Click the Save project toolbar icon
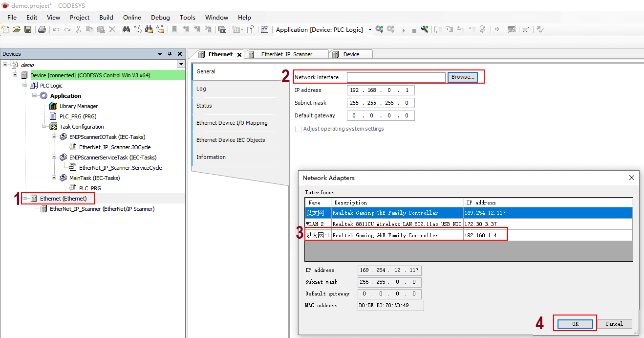Image resolution: width=644 pixels, height=338 pixels. 28,30
